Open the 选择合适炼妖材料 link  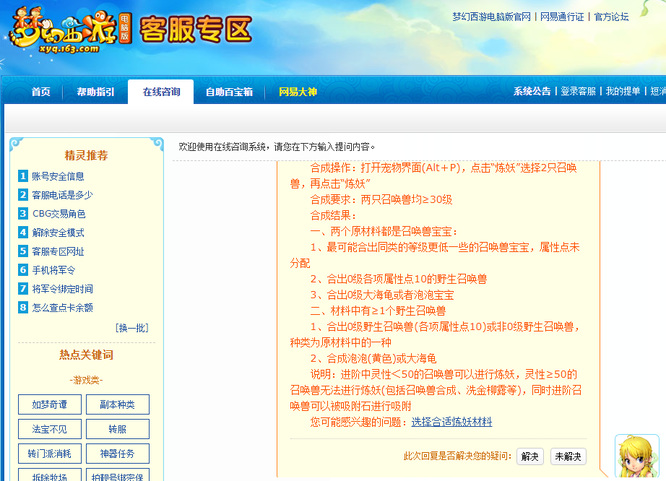pyautogui.click(x=452, y=422)
